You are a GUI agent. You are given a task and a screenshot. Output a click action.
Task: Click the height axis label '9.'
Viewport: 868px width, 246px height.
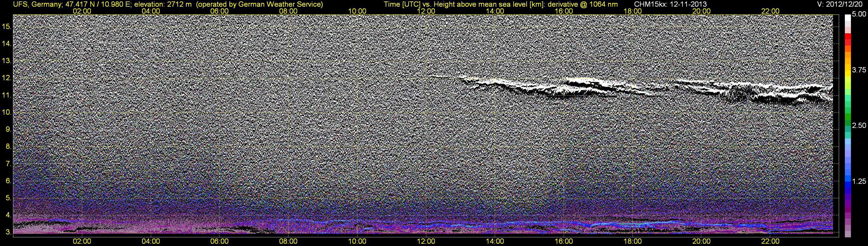pyautogui.click(x=8, y=129)
